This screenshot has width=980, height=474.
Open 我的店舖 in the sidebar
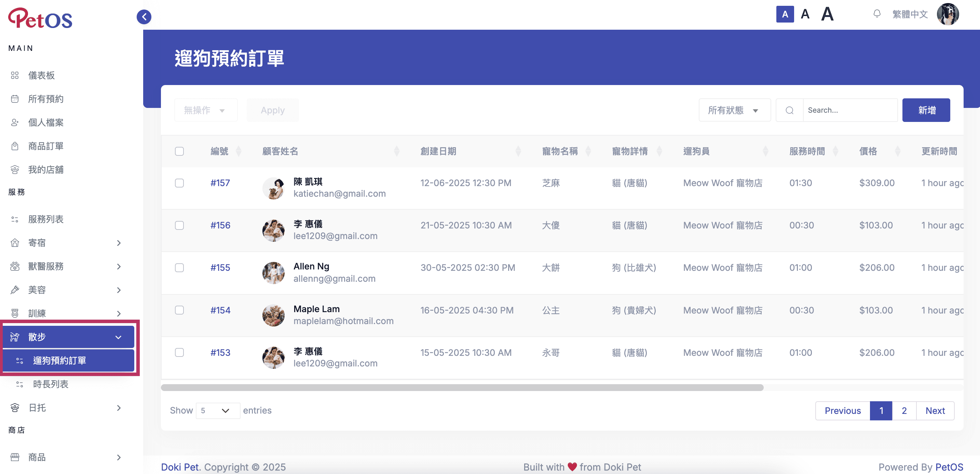[x=46, y=169]
